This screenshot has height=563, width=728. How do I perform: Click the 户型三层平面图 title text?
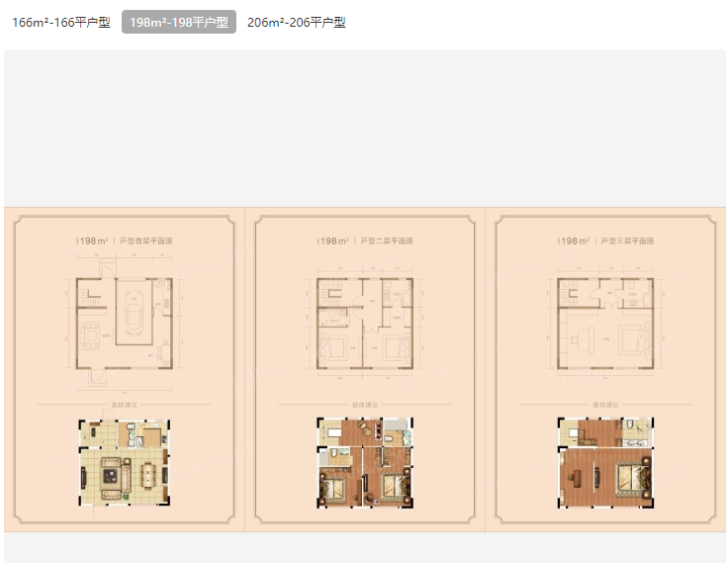[627, 240]
